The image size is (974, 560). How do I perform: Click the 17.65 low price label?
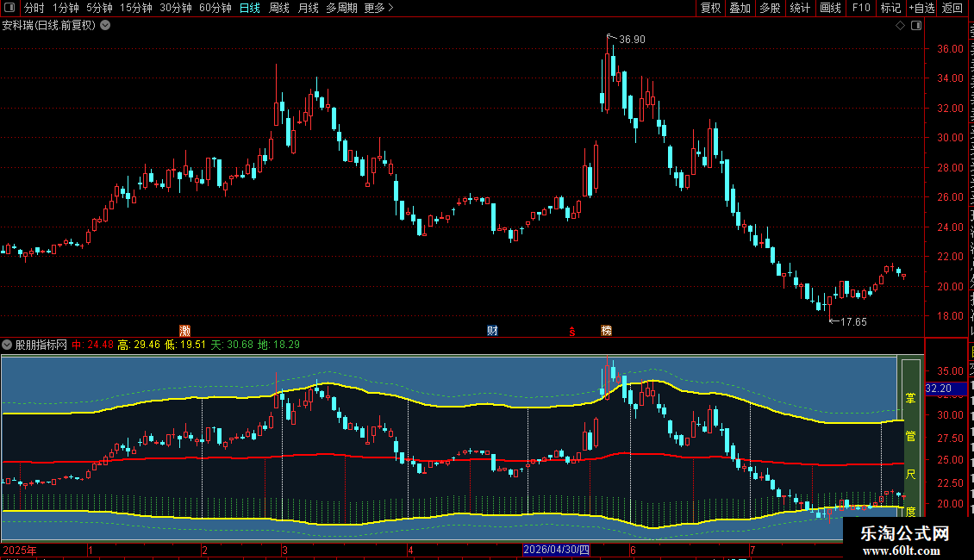pyautogui.click(x=852, y=321)
